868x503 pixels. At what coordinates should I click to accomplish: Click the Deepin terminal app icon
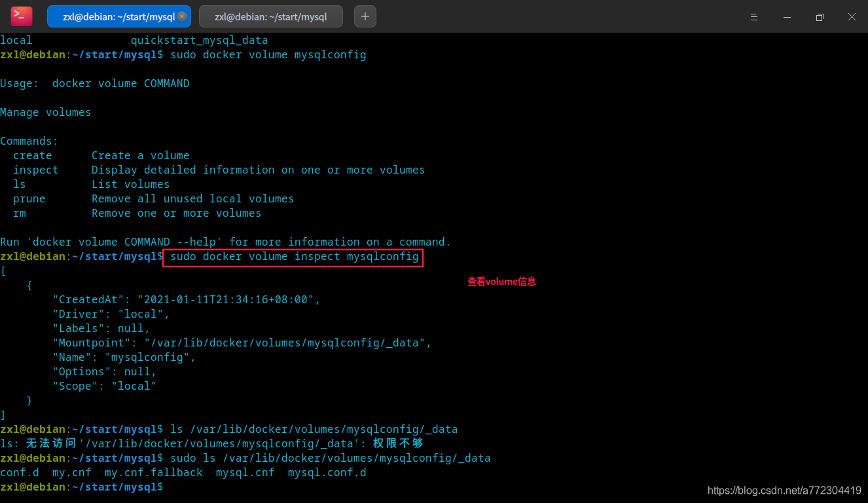22,16
